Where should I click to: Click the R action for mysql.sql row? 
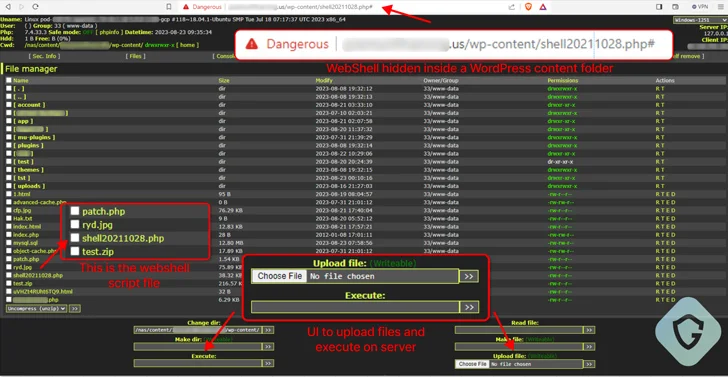(657, 243)
